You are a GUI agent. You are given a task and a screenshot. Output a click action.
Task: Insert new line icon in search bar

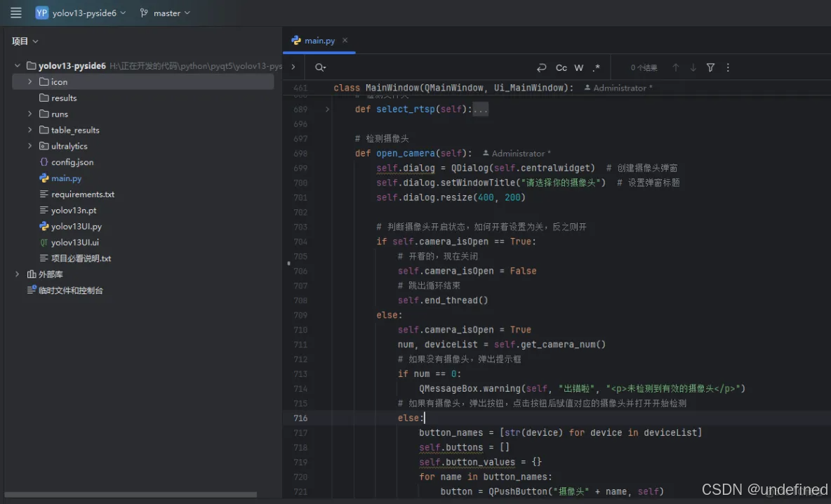point(541,67)
